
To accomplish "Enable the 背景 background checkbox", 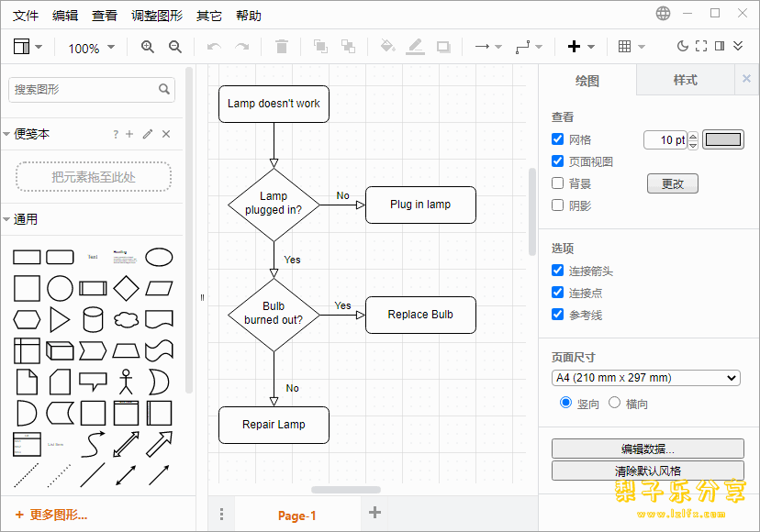I will coord(557,183).
